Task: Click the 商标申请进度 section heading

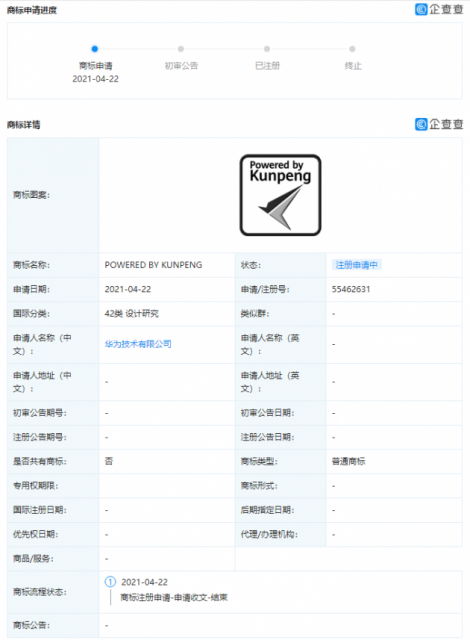Action: pyautogui.click(x=32, y=11)
